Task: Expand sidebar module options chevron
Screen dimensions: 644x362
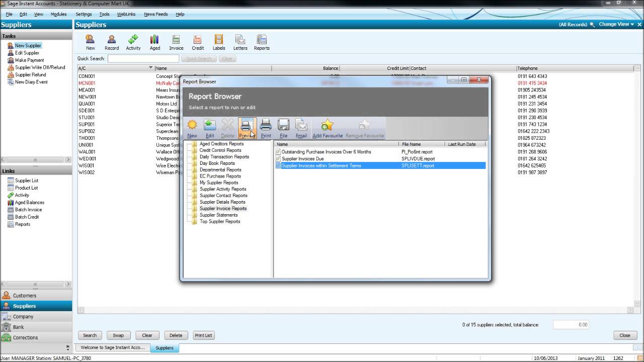Action: click(68, 347)
